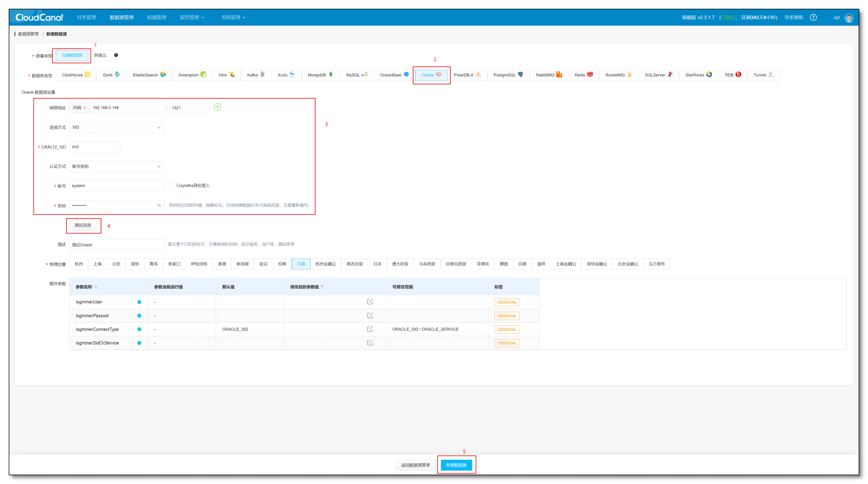Click edit icon for logminerSidOrService row
The image size is (868, 484).
tap(370, 343)
